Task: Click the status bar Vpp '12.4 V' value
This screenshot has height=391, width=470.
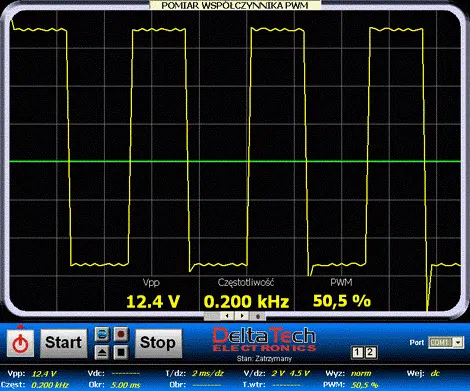Action: (x=44, y=374)
